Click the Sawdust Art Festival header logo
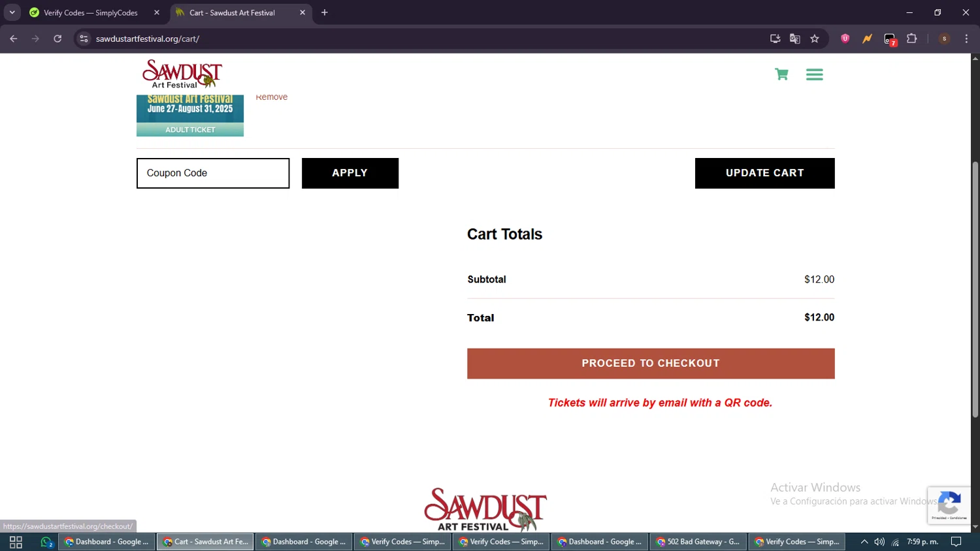Screen dimensions: 980x551 tap(182, 74)
